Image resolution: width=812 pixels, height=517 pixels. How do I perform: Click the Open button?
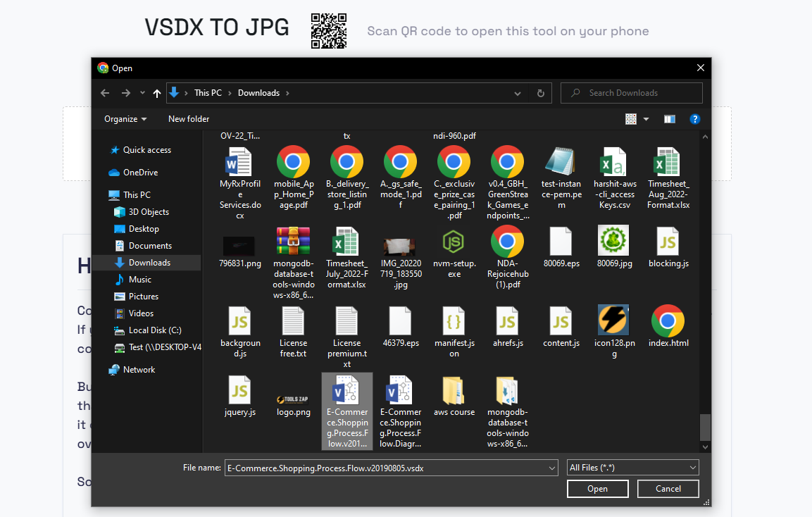click(x=597, y=488)
